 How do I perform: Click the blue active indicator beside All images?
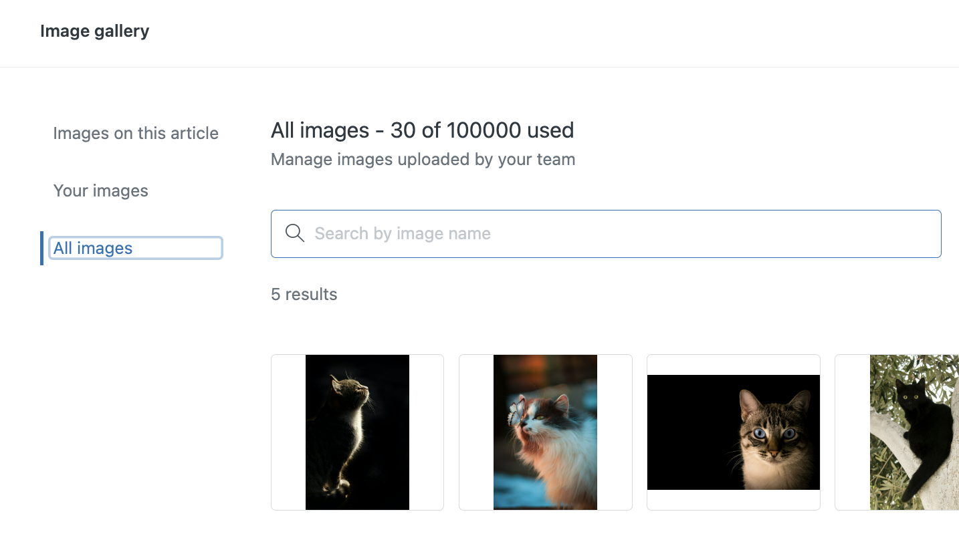click(x=42, y=248)
